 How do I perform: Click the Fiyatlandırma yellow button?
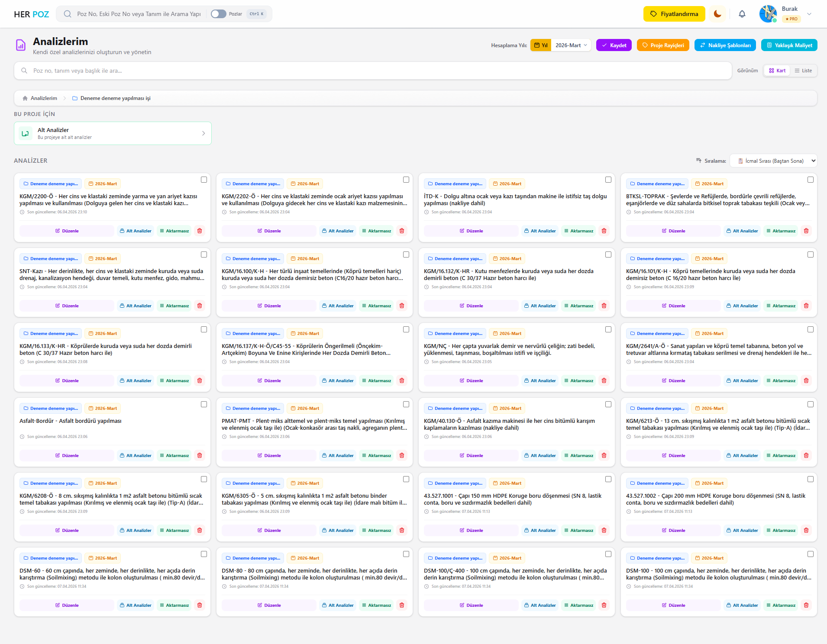pos(674,14)
